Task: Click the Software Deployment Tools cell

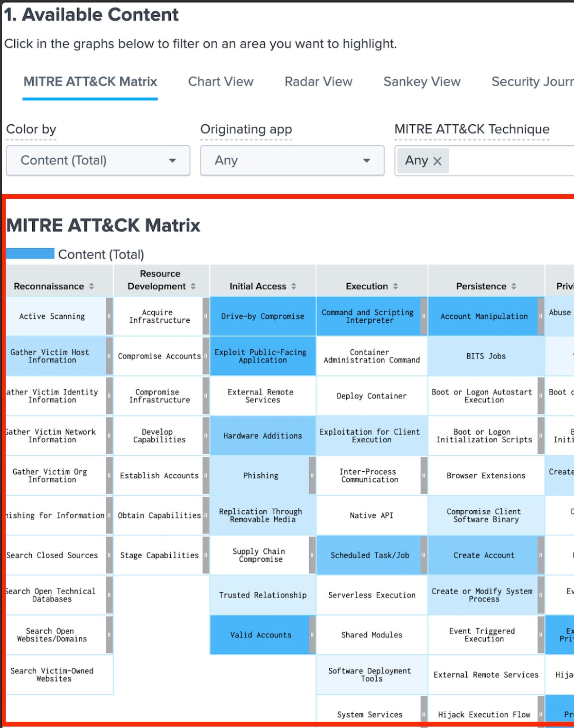Action: pos(372,675)
